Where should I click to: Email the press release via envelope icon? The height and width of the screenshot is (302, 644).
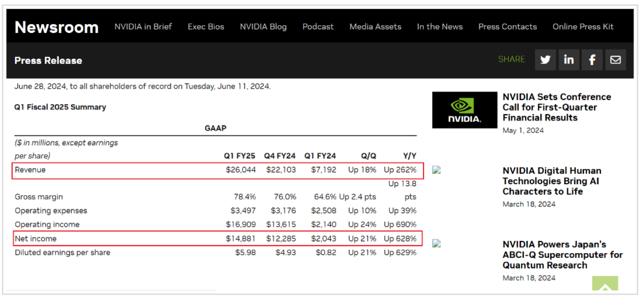pos(615,60)
